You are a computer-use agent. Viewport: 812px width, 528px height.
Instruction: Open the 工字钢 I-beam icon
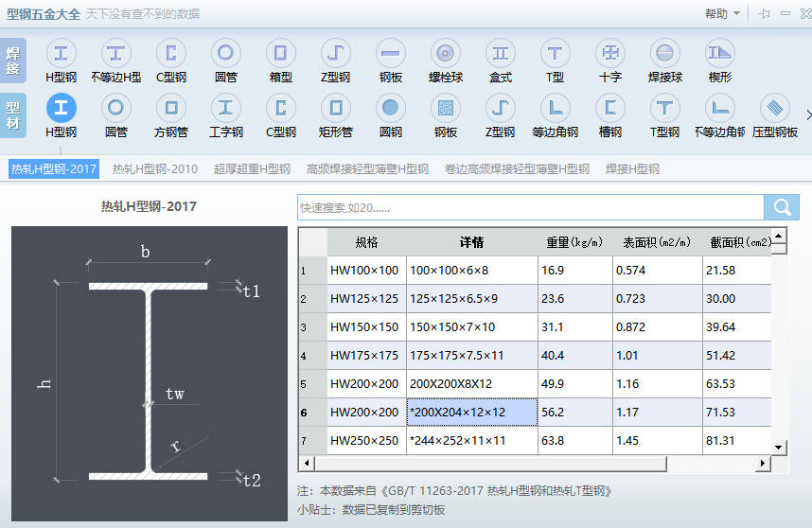click(x=226, y=108)
